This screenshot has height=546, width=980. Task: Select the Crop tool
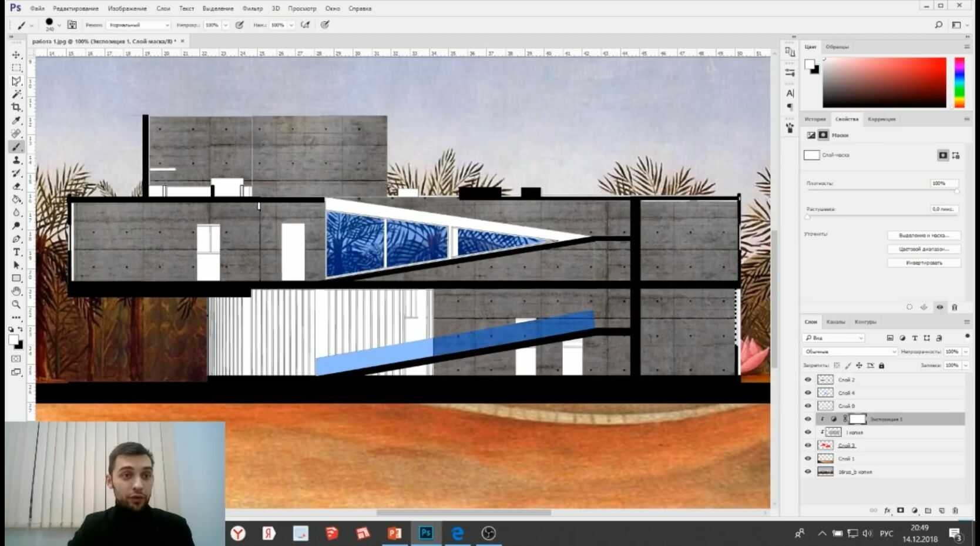16,107
